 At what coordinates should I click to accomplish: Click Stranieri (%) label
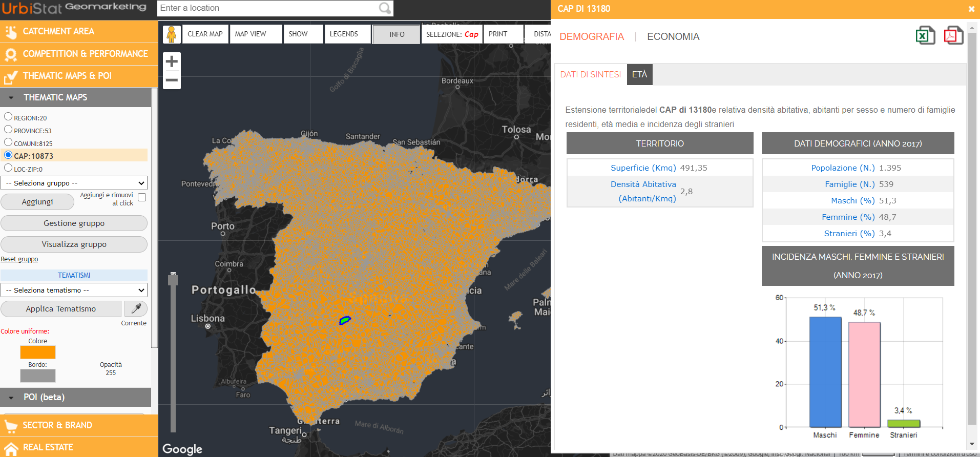click(x=849, y=234)
